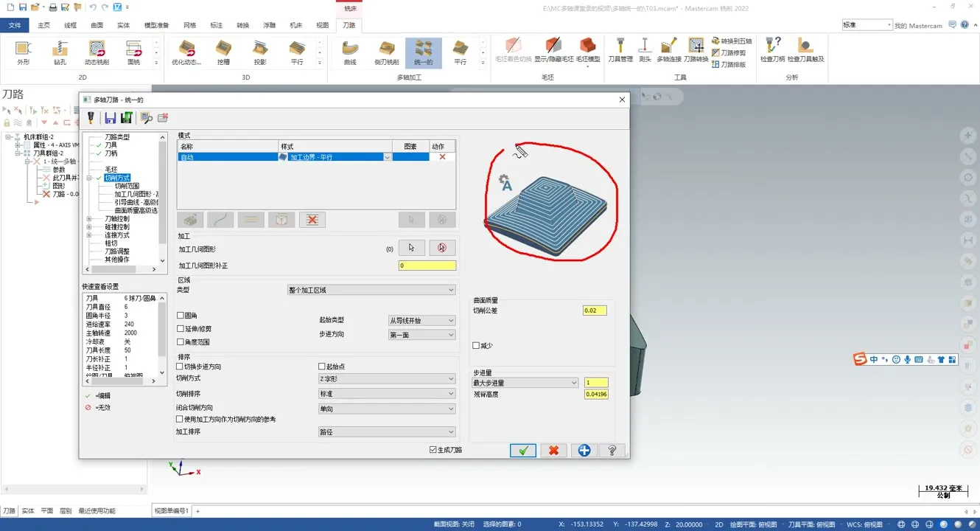The image size is (980, 531).
Task: Click the save parameters floppy disk icon
Action: 110,118
